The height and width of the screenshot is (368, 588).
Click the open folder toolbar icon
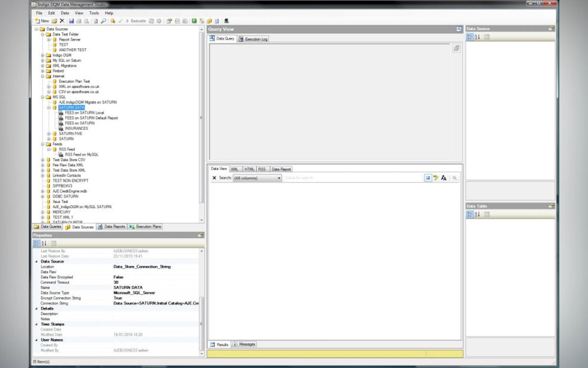(54, 21)
